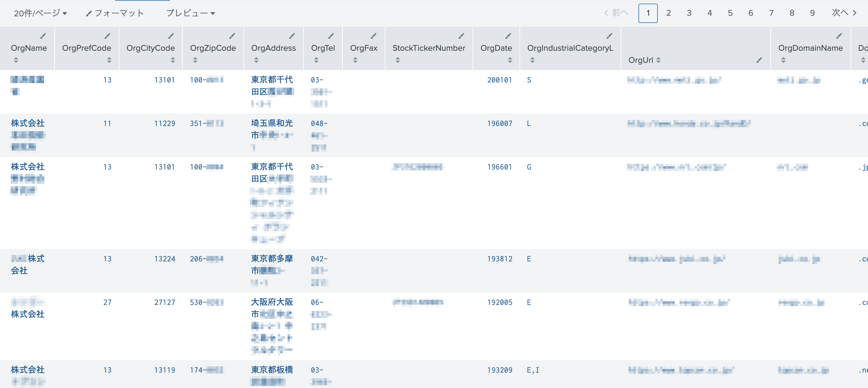Click the 次へ next page link

pos(844,13)
